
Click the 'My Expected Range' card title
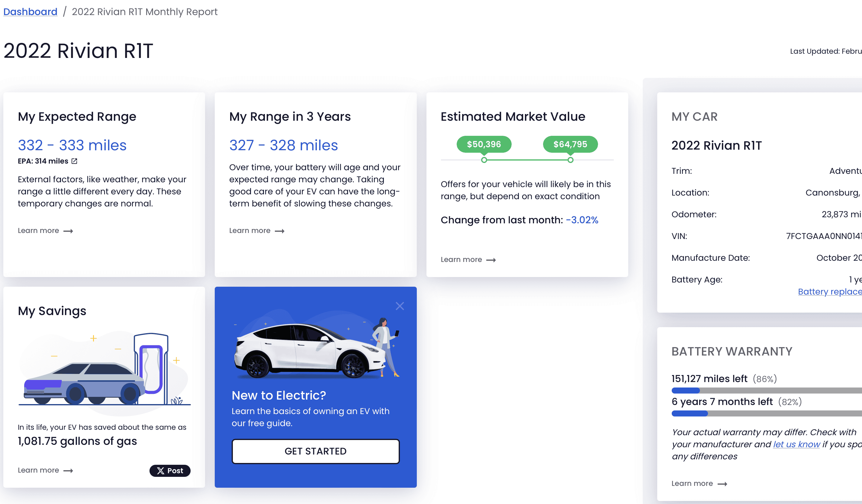(x=77, y=116)
